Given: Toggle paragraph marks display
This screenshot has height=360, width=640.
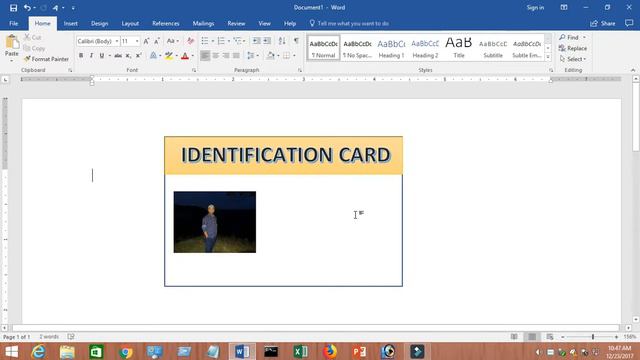Looking at the screenshot, I should point(296,41).
